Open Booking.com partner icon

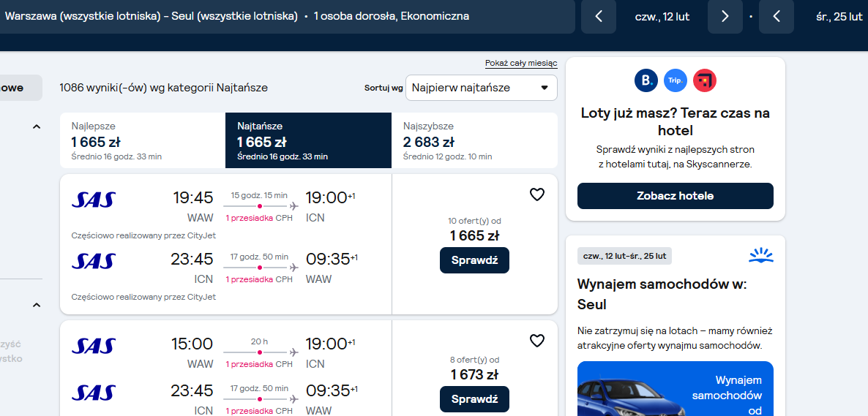(646, 80)
